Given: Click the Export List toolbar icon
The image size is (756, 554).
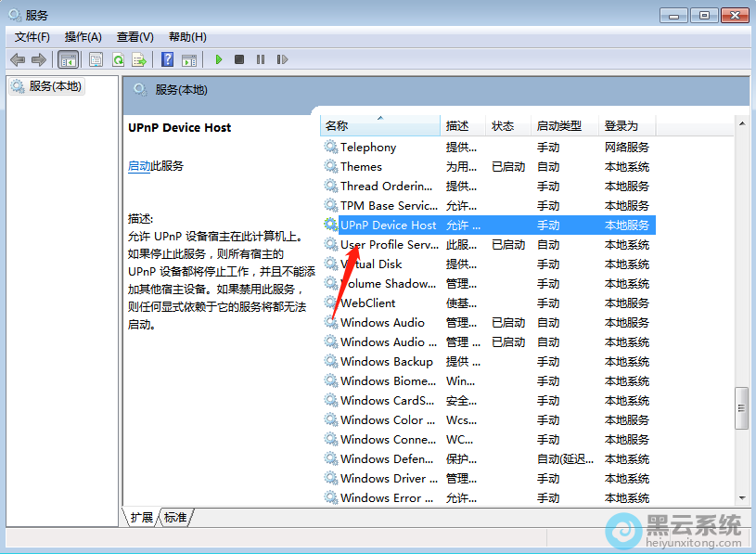Looking at the screenshot, I should (139, 59).
